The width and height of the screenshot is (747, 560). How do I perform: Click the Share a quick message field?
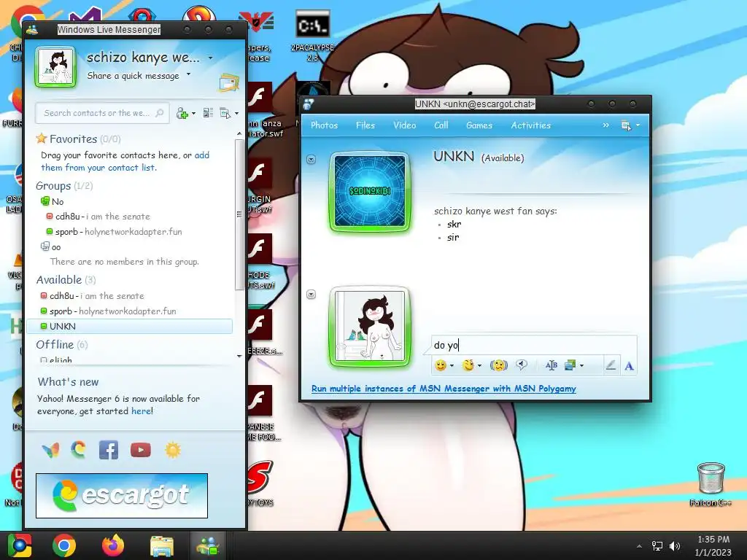133,75
